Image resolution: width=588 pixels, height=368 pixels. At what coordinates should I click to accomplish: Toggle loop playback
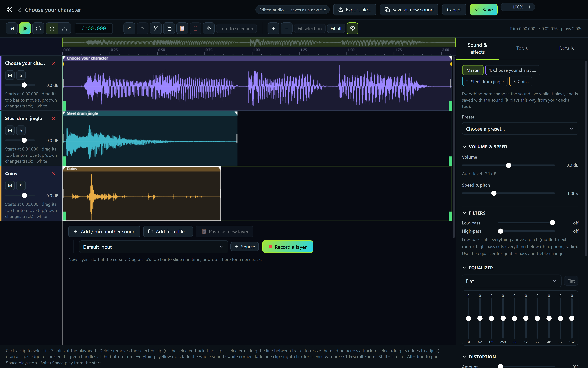point(38,28)
